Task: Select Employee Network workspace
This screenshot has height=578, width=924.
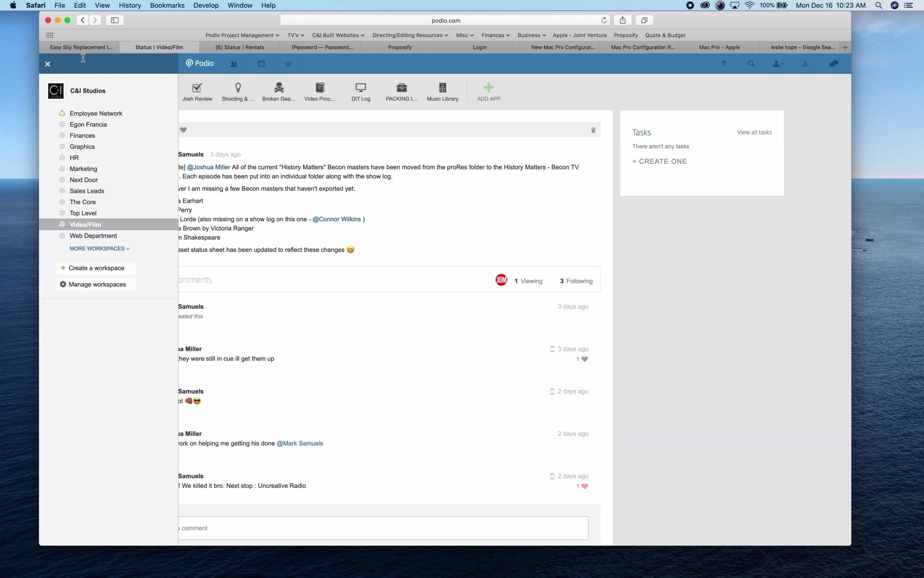Action: pos(95,113)
